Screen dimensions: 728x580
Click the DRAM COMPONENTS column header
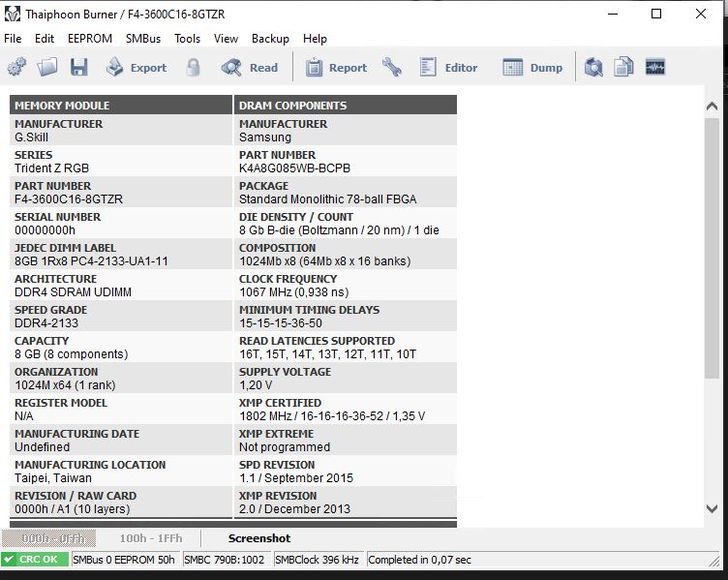[x=346, y=106]
